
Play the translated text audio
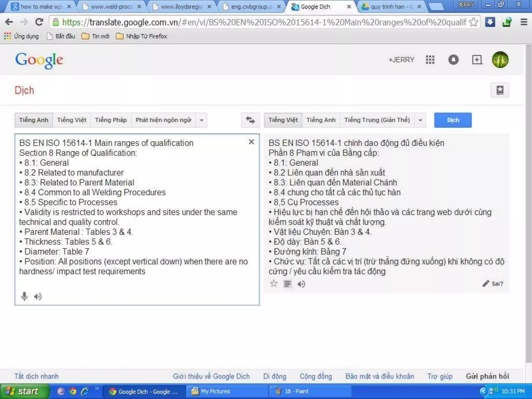pos(301,284)
